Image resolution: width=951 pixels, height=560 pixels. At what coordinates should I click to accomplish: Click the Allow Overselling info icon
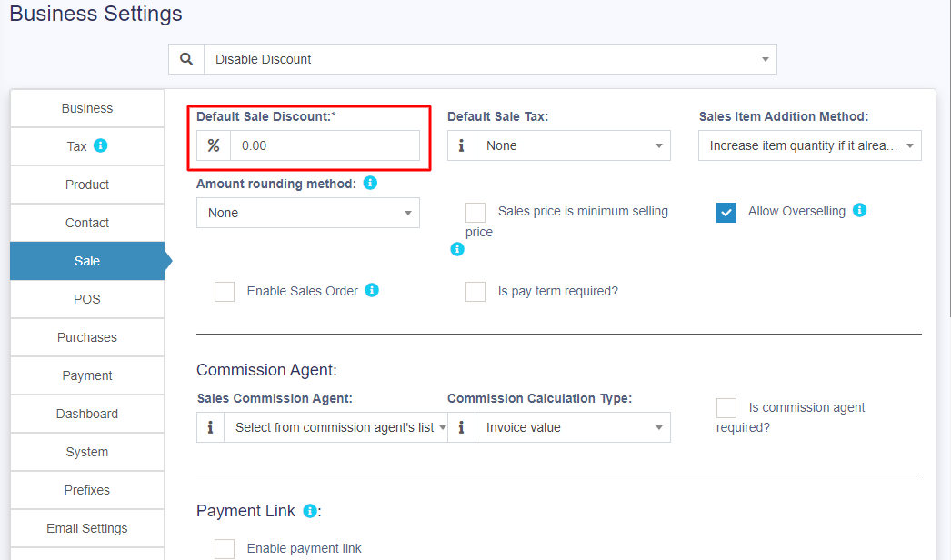pyautogui.click(x=859, y=210)
